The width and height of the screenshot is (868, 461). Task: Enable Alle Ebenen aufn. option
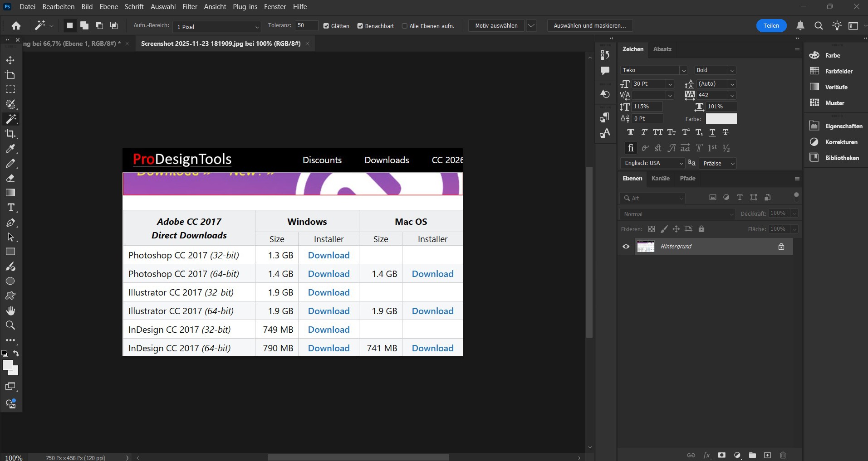[405, 26]
